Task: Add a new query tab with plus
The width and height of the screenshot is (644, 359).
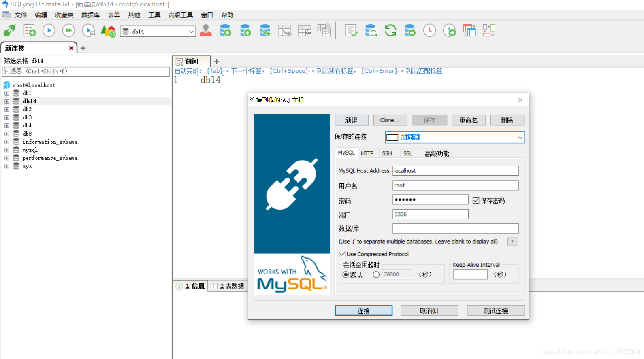Action: 217,62
